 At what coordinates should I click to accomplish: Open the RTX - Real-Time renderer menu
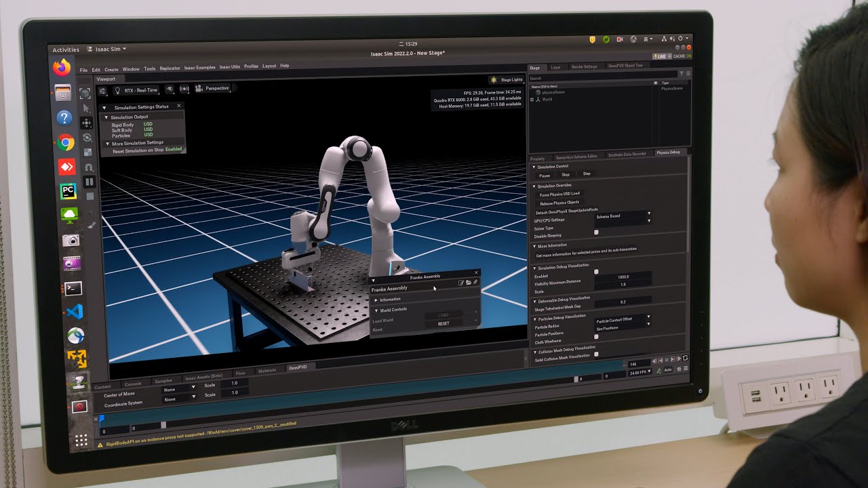(x=136, y=90)
